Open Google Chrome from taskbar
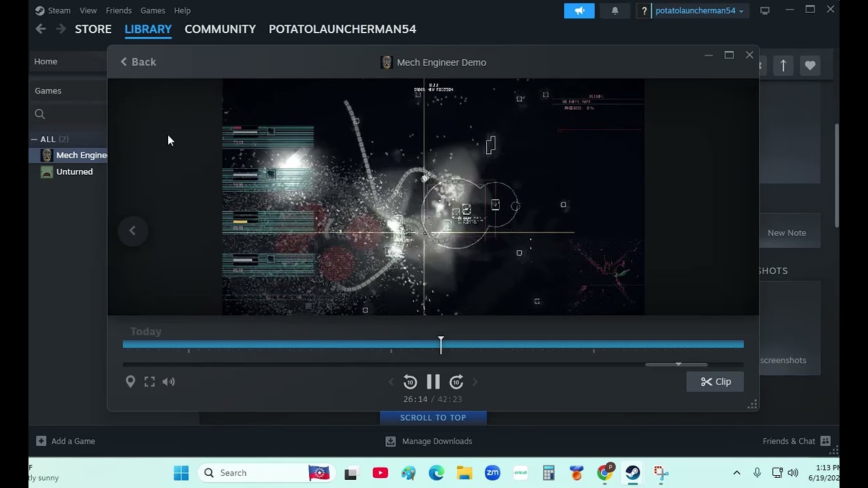 [605, 473]
